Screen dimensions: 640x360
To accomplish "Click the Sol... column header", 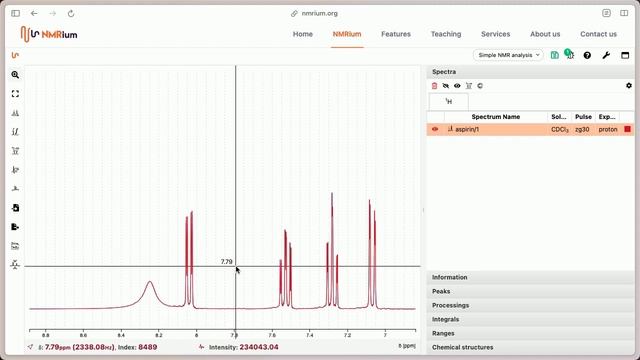I will 559,117.
